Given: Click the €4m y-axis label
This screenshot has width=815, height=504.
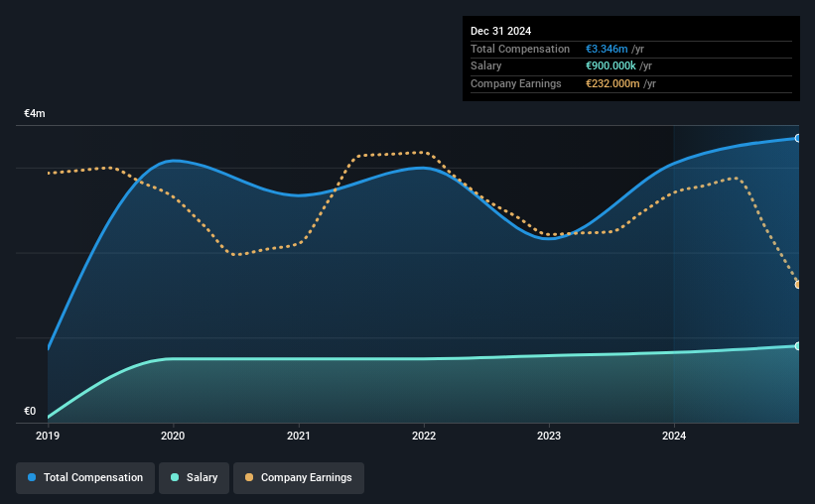Looking at the screenshot, I should pos(35,113).
